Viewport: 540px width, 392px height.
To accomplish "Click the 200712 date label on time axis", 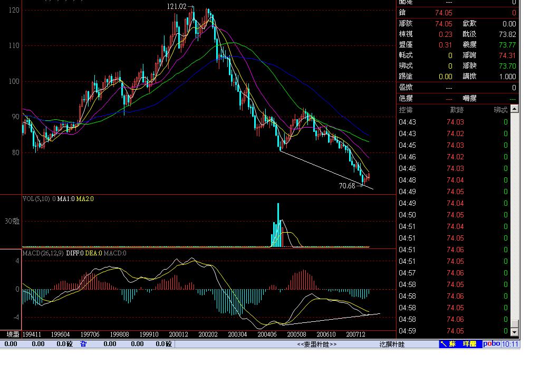I will [356, 334].
